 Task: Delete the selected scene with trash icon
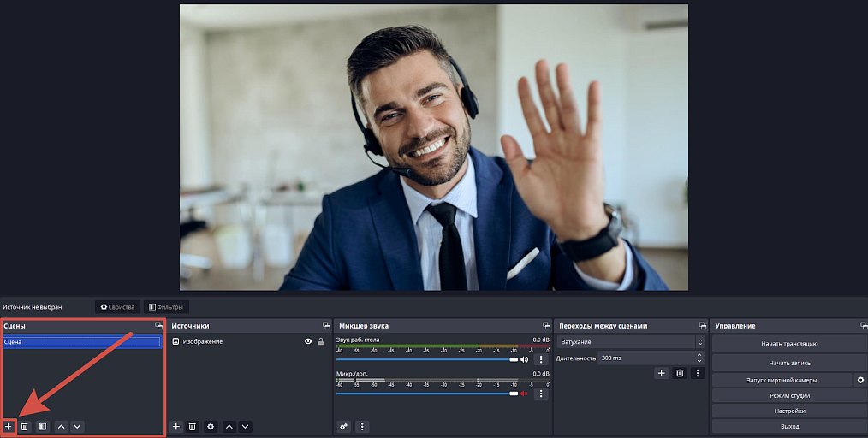pyautogui.click(x=24, y=426)
